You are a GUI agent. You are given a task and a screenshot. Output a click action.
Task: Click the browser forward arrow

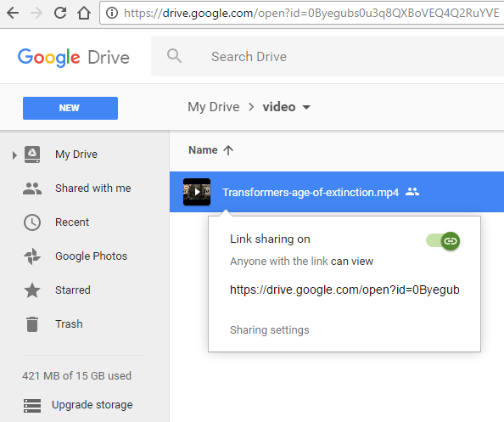click(x=36, y=14)
